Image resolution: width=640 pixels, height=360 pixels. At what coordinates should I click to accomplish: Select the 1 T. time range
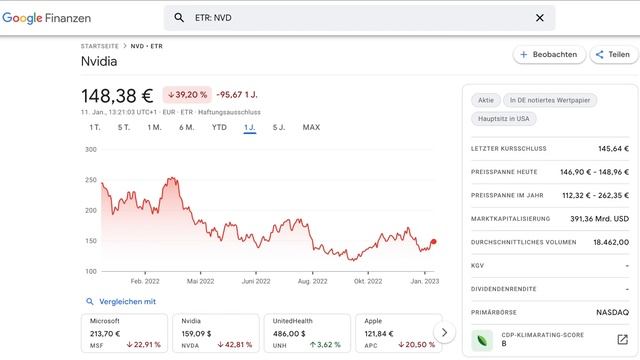95,127
